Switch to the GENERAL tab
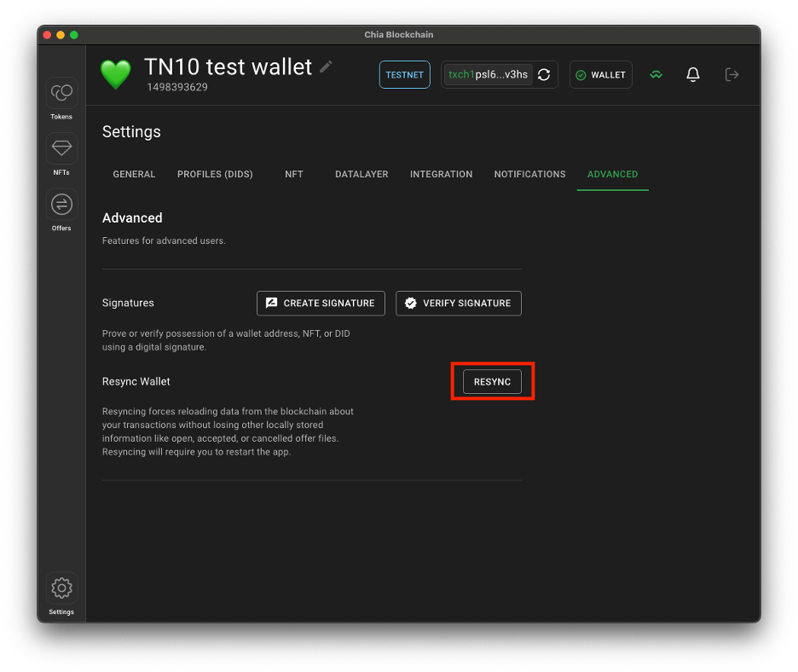798x672 pixels. [x=134, y=174]
